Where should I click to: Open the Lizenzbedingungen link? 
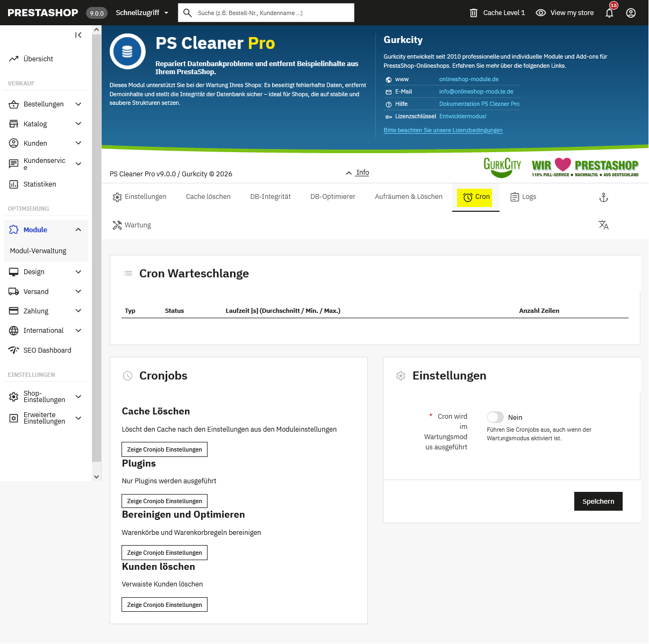point(443,131)
